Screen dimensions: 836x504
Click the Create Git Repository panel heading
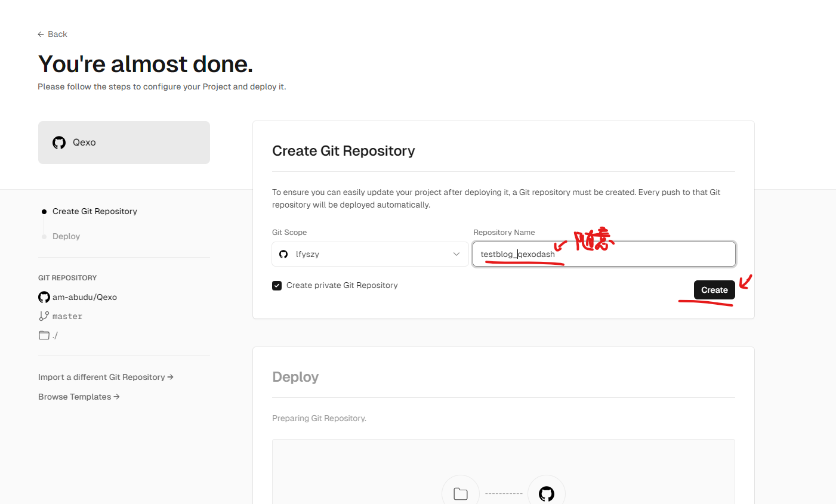pos(344,151)
